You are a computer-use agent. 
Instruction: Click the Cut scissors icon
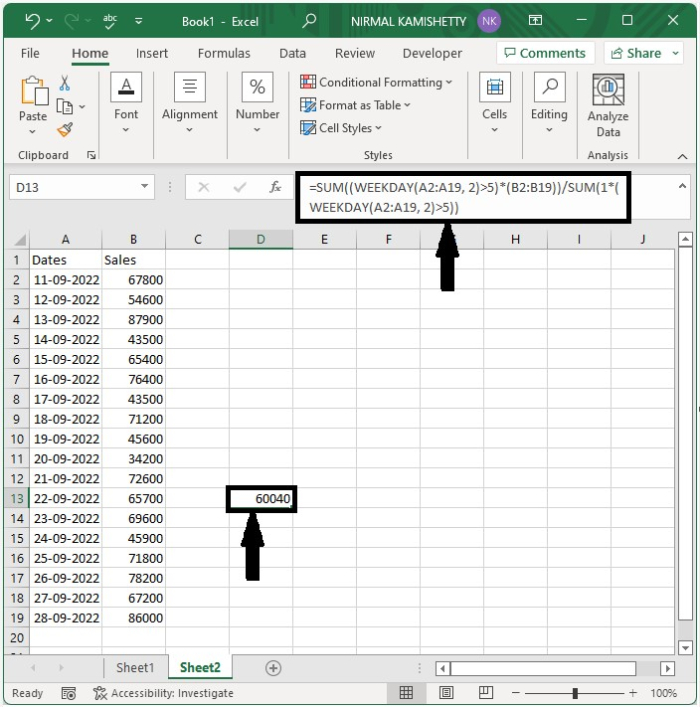tap(64, 83)
